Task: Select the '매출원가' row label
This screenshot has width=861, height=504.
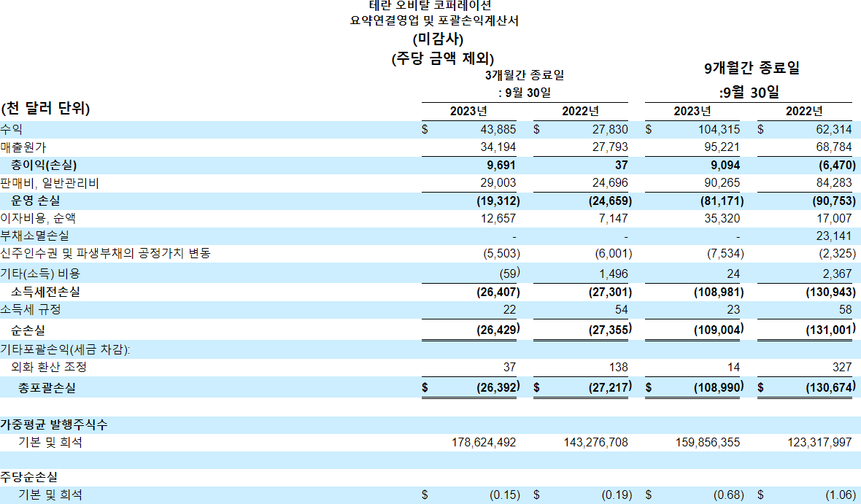Action: [x=23, y=147]
